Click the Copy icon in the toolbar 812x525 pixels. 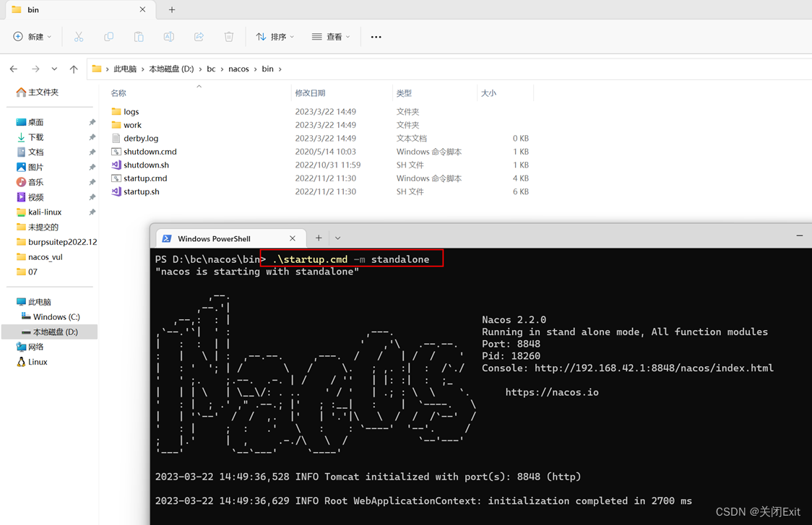point(110,37)
